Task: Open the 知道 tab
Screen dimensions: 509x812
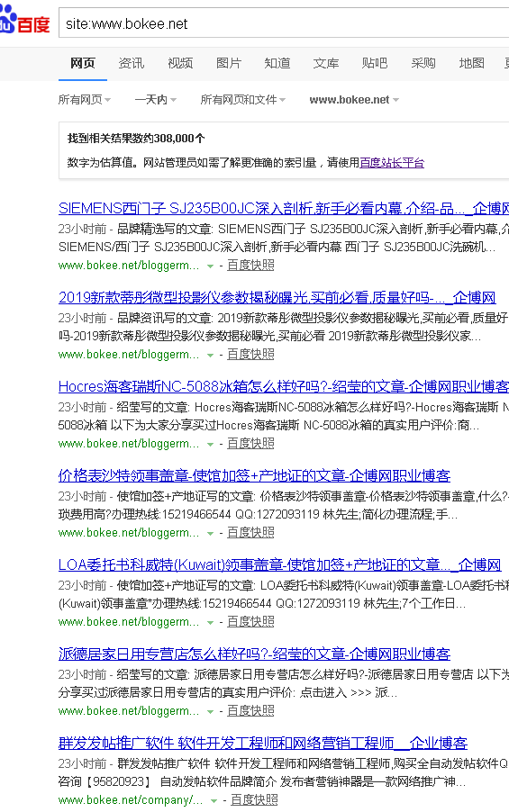Action: pos(277,63)
